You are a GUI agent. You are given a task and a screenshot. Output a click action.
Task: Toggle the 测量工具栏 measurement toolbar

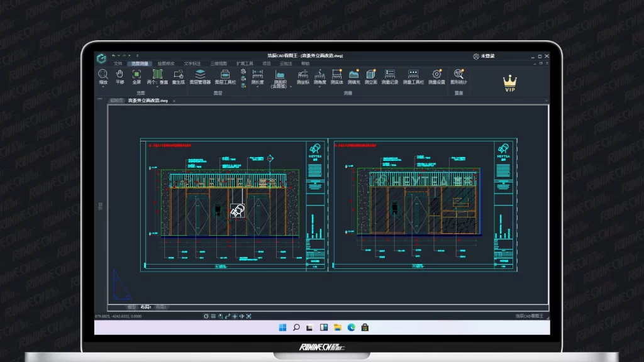(413, 75)
